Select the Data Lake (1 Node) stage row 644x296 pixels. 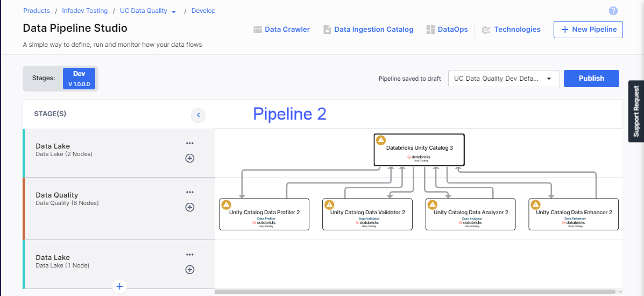119,264
